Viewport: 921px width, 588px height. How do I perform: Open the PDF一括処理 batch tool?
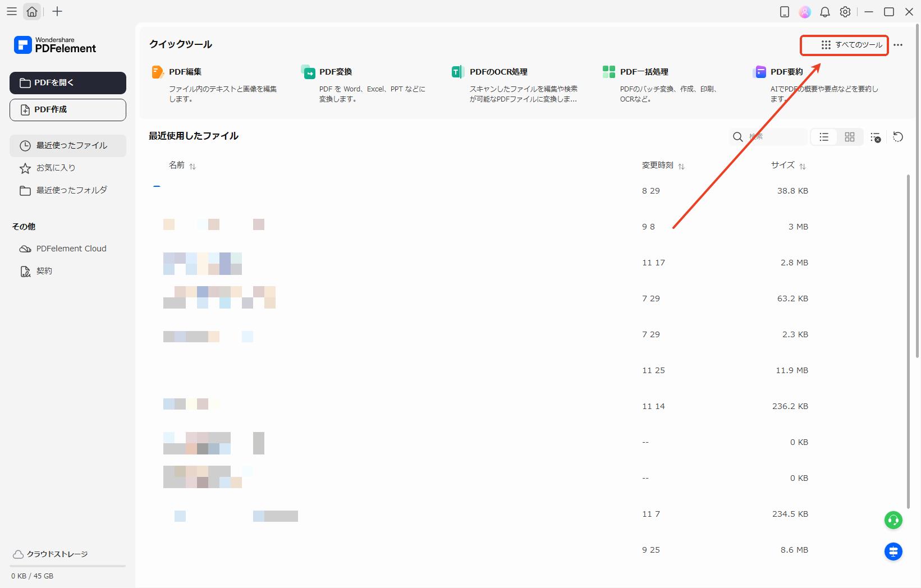[x=644, y=72]
